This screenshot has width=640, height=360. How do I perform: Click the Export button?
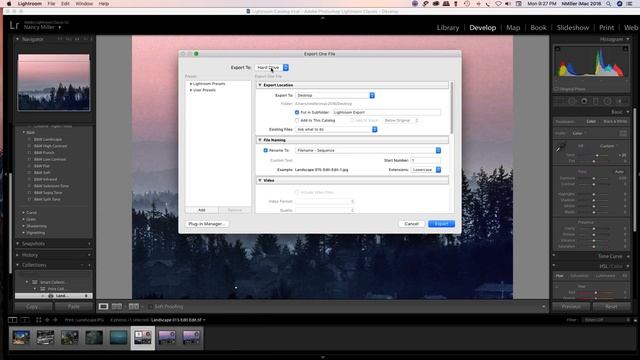pos(441,224)
